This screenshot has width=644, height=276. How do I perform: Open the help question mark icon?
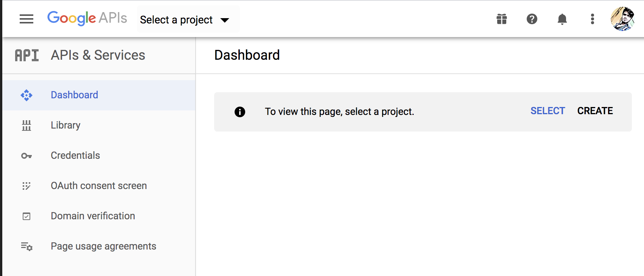click(x=532, y=19)
